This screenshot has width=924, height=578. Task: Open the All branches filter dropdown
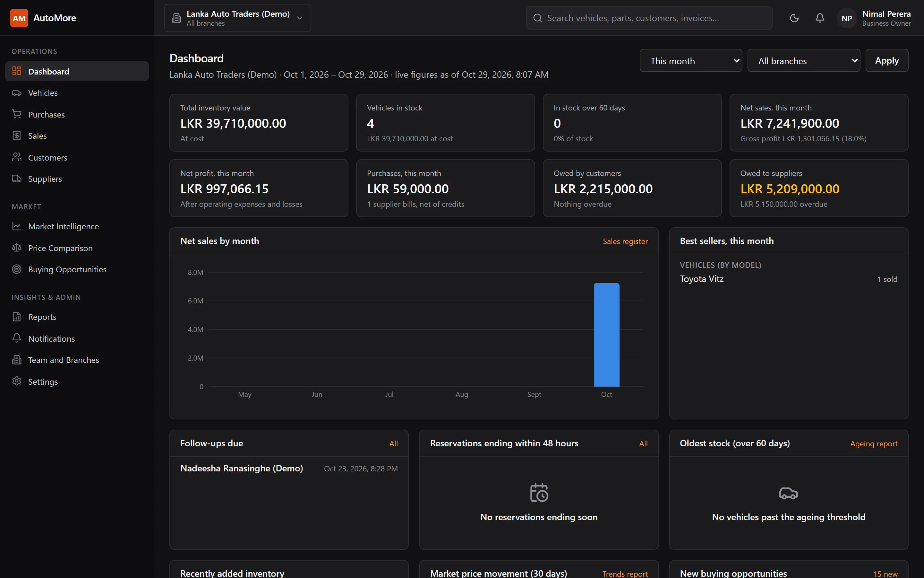(x=803, y=60)
